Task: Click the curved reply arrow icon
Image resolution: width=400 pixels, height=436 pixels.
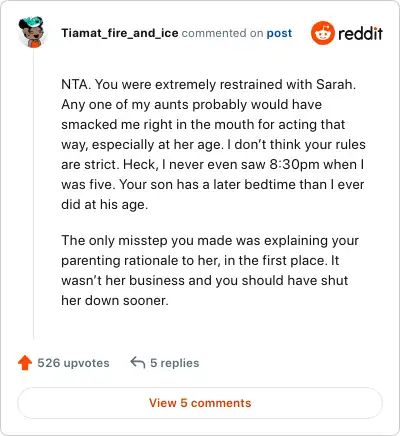Action: click(x=138, y=362)
